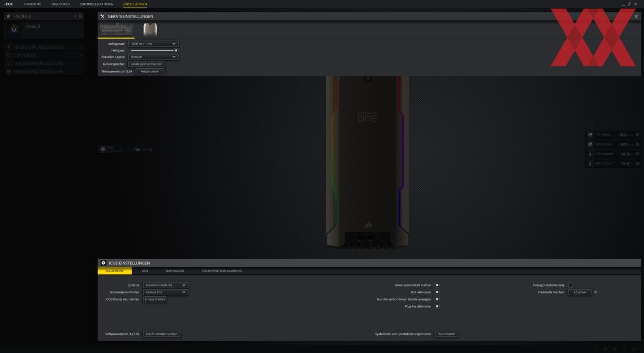Click the Softwareversion 3.27.68 text
Viewport: 644px width, 353px height.
122,334
